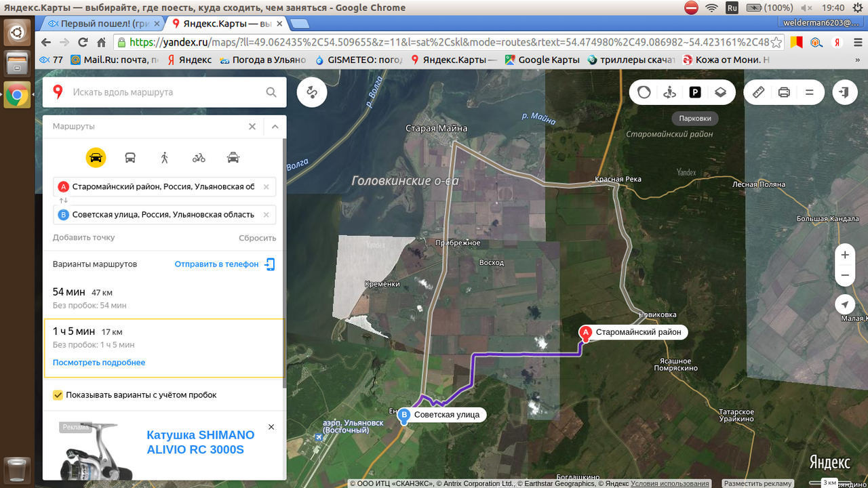Select the pedestrian walking route icon
The height and width of the screenshot is (488, 868).
coord(164,158)
